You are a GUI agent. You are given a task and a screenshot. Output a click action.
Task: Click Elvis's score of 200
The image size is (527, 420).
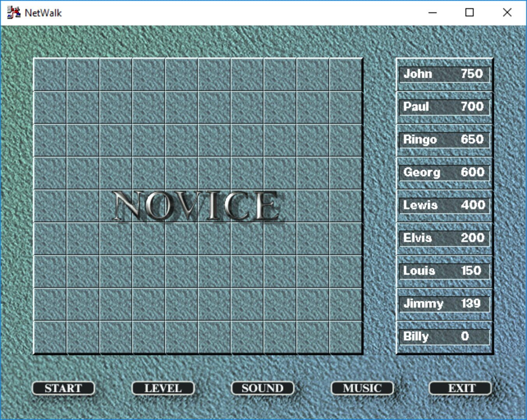coord(444,238)
